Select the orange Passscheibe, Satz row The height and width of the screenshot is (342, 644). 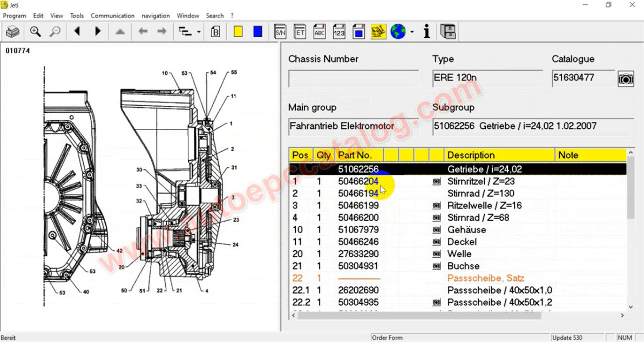(458, 278)
